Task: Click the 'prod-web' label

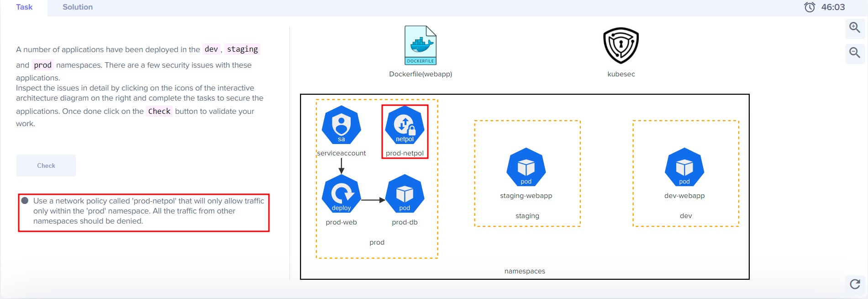Action: pos(342,222)
